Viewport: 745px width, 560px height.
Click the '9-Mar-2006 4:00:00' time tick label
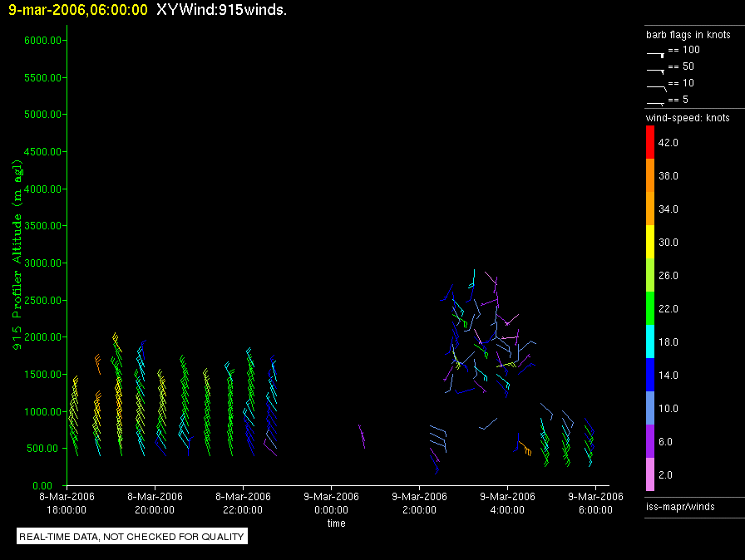click(x=507, y=503)
